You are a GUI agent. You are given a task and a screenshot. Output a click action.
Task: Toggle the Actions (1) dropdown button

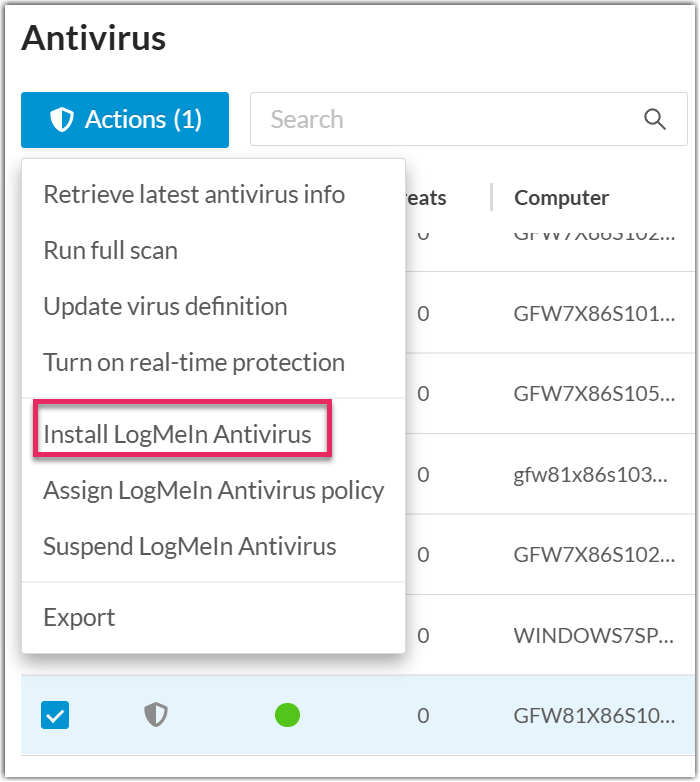[x=125, y=120]
